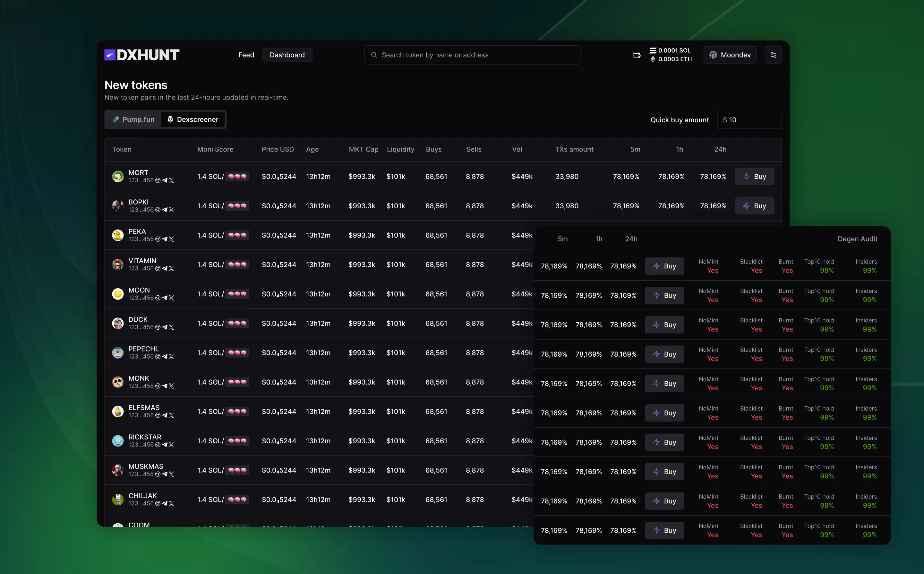Click the MOON token avatar

pos(118,294)
